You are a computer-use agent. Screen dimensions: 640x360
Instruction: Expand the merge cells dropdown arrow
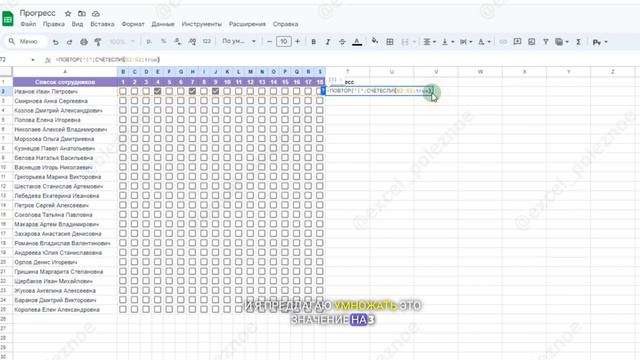click(414, 42)
